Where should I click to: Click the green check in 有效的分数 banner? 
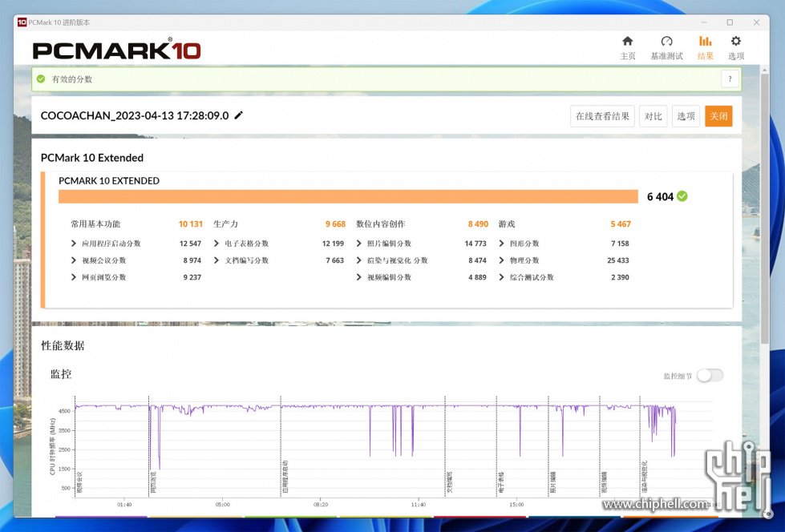(41, 79)
